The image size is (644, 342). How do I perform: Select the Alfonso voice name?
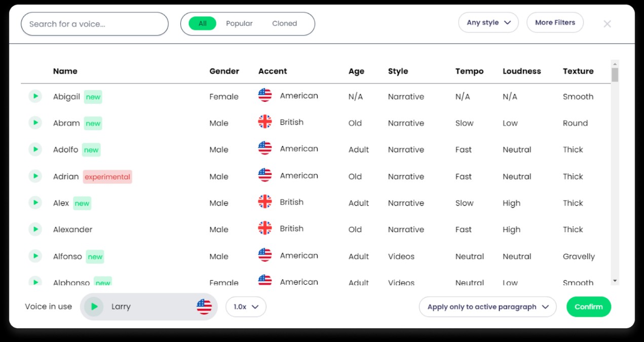(x=67, y=256)
